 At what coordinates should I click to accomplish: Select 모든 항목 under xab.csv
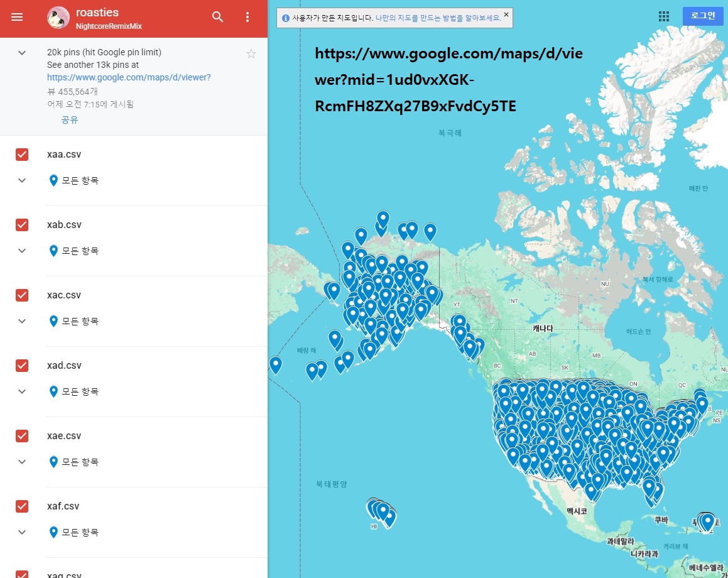(x=80, y=251)
